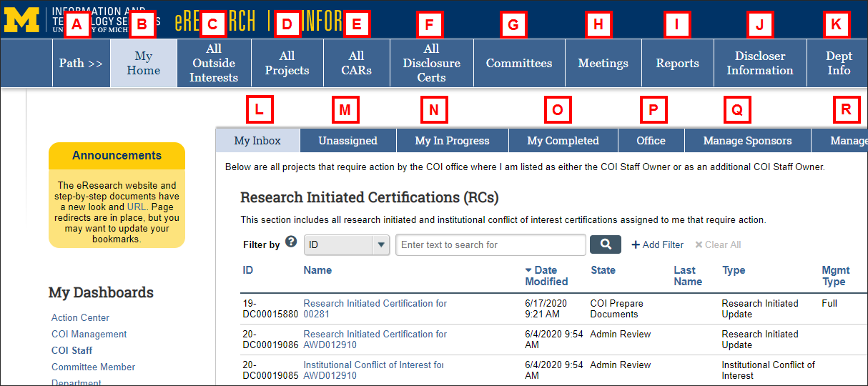Open the URL link in Announcements

pos(136,207)
